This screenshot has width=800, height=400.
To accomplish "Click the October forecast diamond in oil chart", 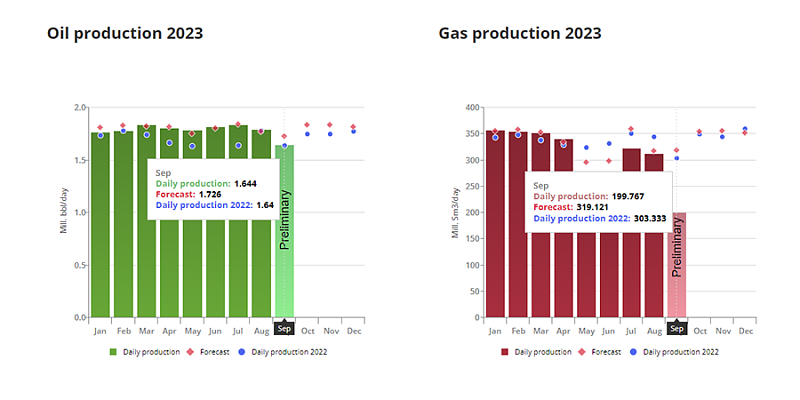I will click(x=307, y=125).
